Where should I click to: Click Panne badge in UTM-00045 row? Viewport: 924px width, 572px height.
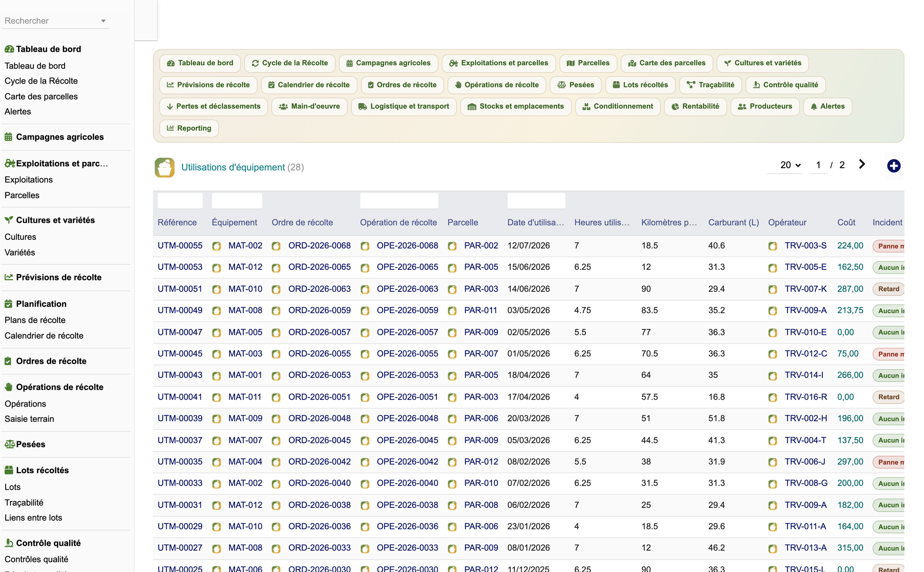click(888, 354)
